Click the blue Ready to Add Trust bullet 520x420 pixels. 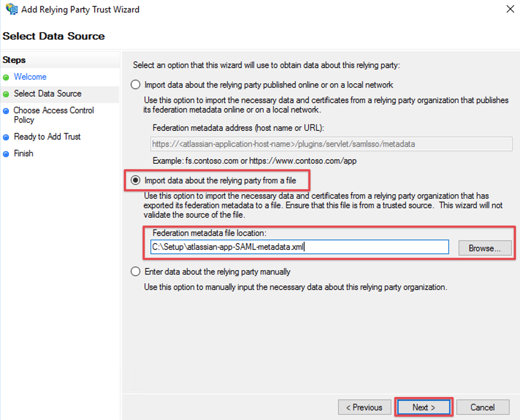pyautogui.click(x=6, y=137)
